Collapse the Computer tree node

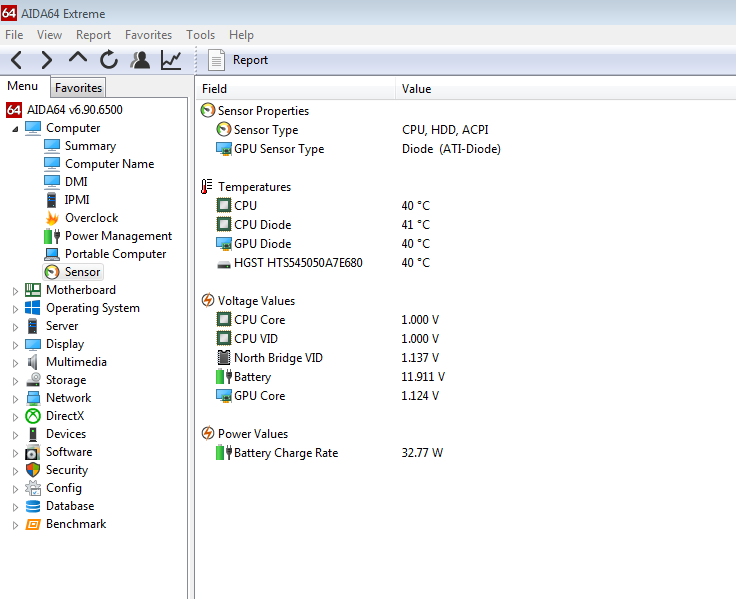tap(15, 129)
